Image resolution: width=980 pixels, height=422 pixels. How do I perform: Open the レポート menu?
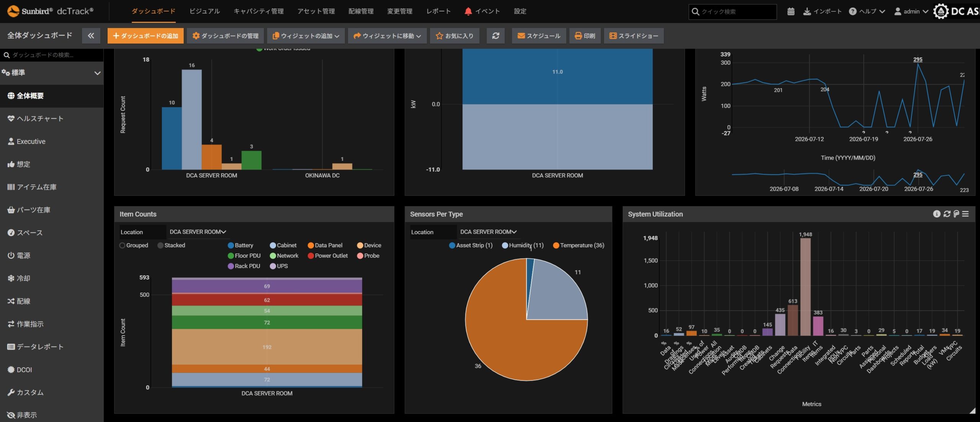438,11
